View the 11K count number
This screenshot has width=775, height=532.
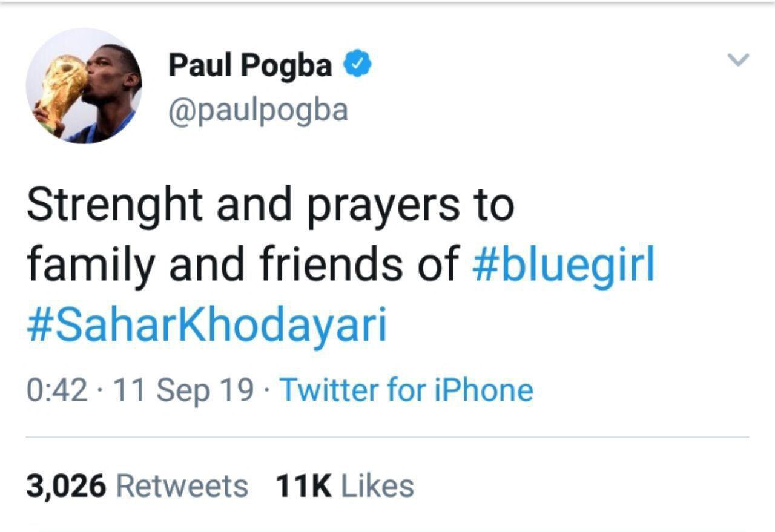coord(303,487)
